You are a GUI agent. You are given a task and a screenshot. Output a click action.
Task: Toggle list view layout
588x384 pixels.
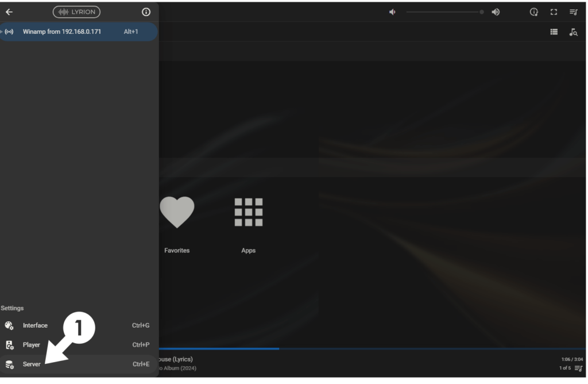[554, 32]
